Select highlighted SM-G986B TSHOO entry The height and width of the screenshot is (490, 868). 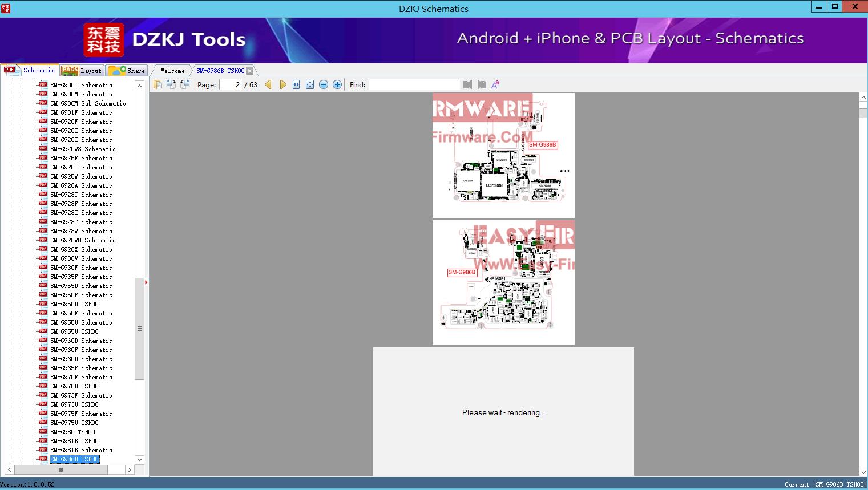74,459
